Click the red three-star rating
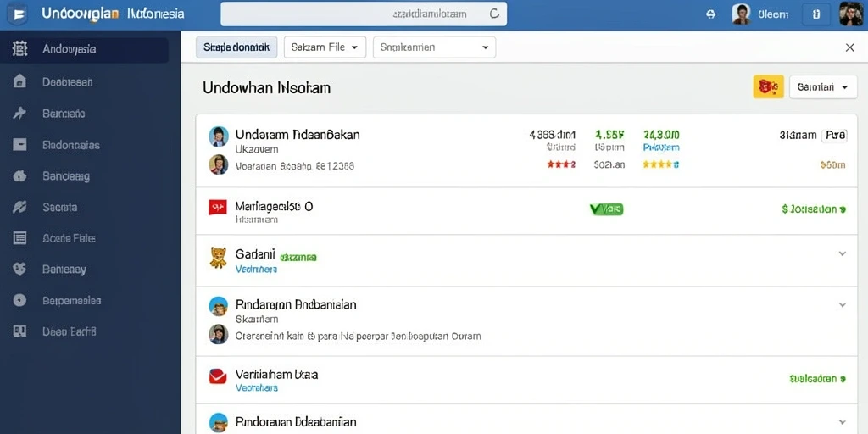The height and width of the screenshot is (434, 868). (561, 164)
